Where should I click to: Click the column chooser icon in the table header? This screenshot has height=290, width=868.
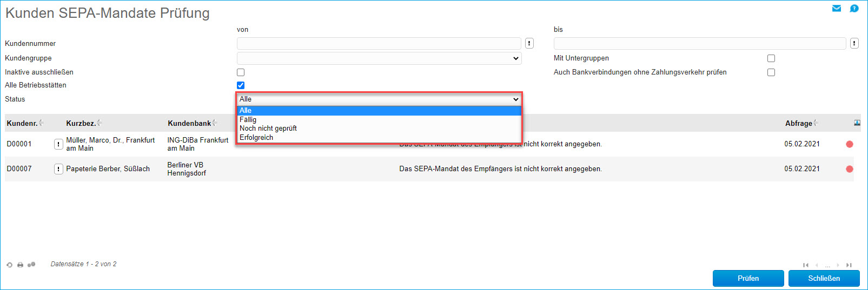tap(857, 123)
